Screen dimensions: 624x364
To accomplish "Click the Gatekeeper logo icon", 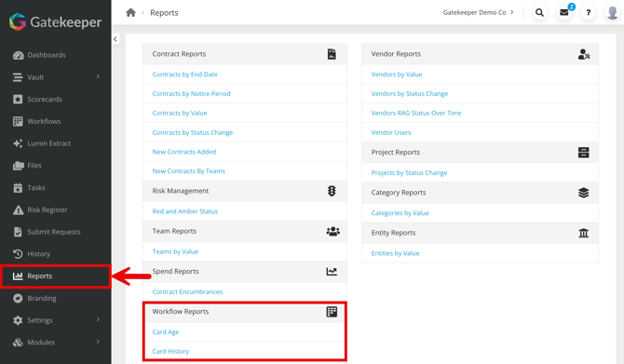I will point(18,21).
